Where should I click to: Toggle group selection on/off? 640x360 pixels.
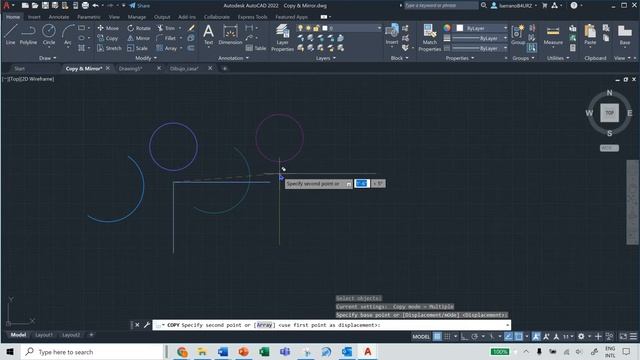[531, 48]
